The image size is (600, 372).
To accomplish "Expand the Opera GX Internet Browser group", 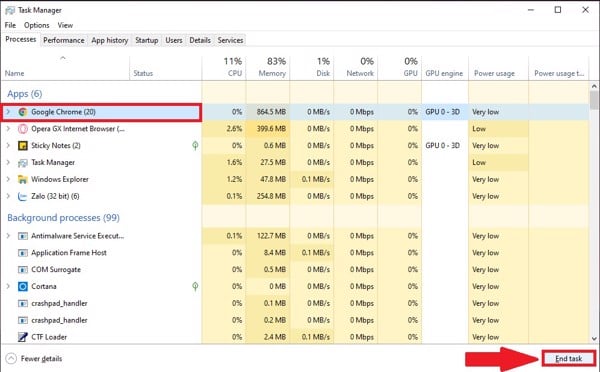I will coord(8,129).
